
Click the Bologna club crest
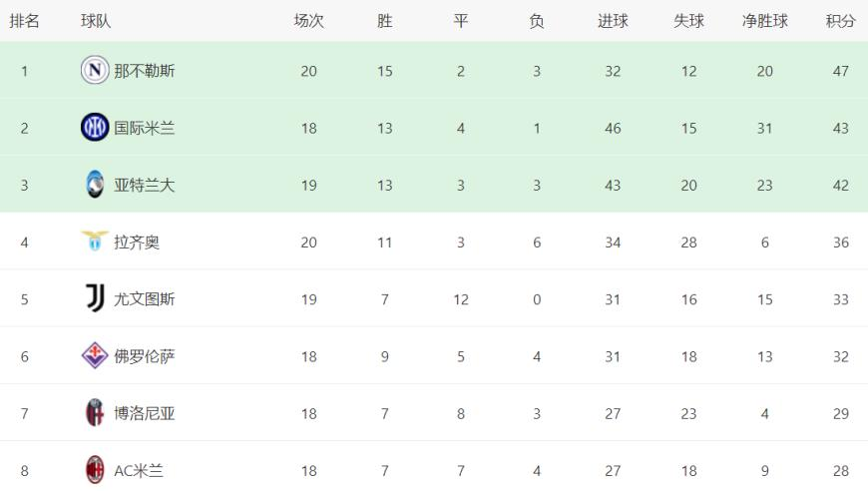pyautogui.click(x=95, y=413)
